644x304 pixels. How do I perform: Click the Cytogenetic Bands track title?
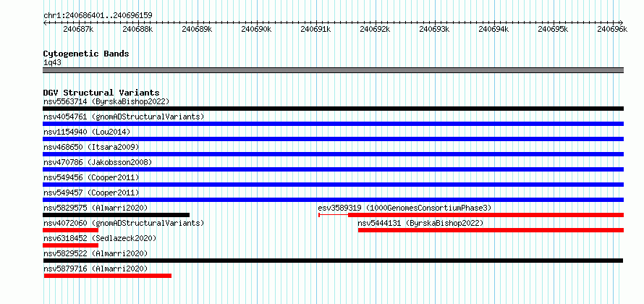click(86, 54)
